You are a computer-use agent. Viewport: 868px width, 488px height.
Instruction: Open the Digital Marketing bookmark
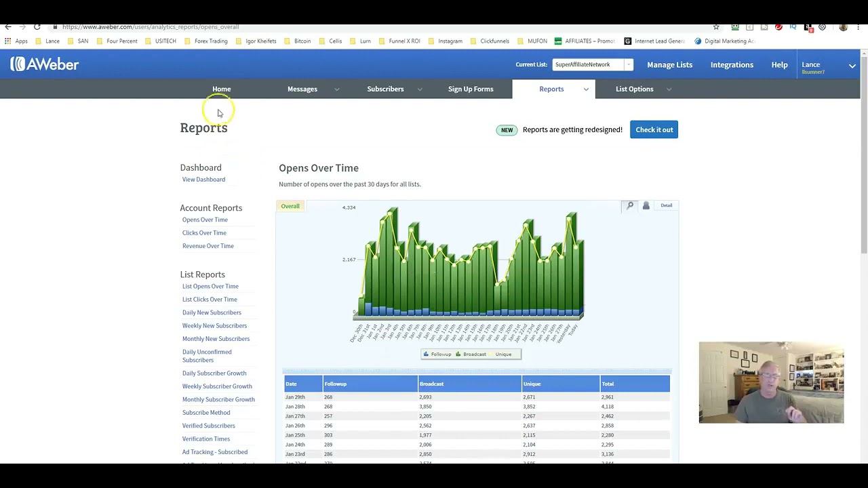[724, 41]
